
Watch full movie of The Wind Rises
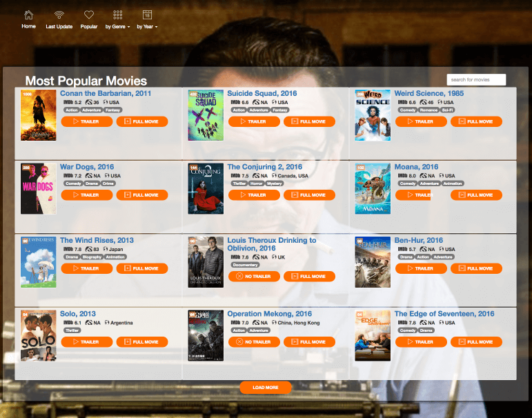tap(142, 268)
